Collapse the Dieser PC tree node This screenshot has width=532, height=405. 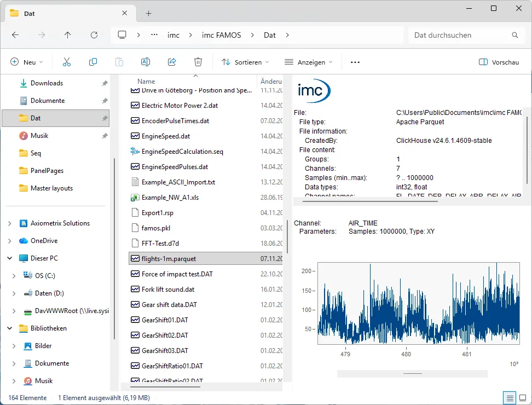click(10, 258)
